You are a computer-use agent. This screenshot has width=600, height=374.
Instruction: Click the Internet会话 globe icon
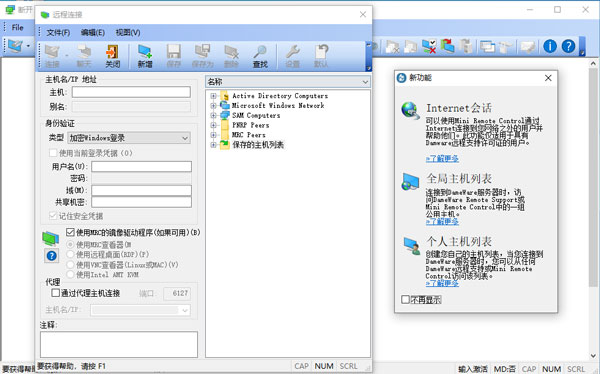tap(410, 111)
